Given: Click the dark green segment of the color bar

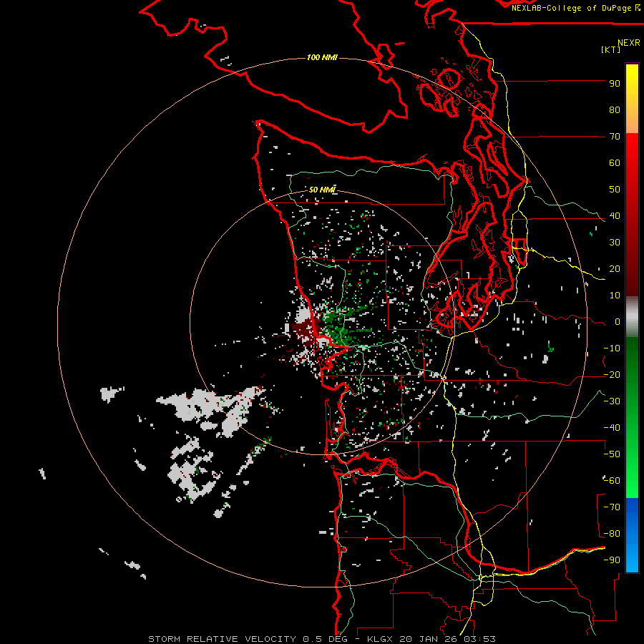Looking at the screenshot, I should (x=632, y=366).
